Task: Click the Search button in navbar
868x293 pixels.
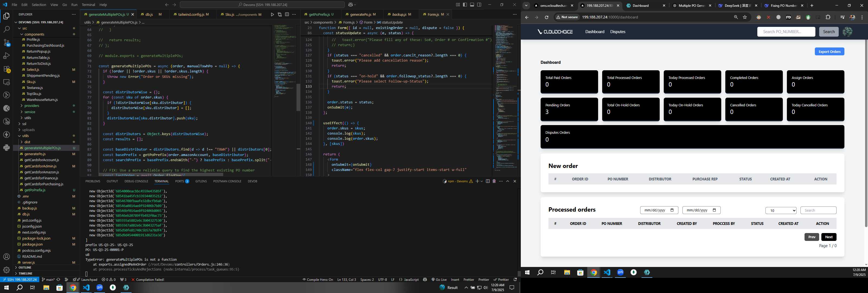Action: [829, 32]
